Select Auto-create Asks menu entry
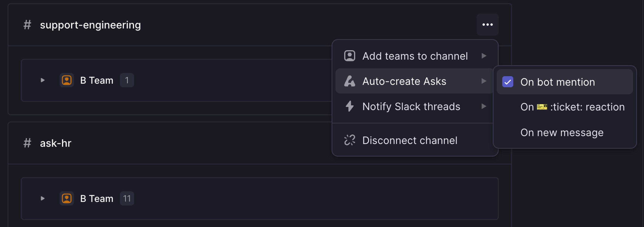 click(405, 81)
